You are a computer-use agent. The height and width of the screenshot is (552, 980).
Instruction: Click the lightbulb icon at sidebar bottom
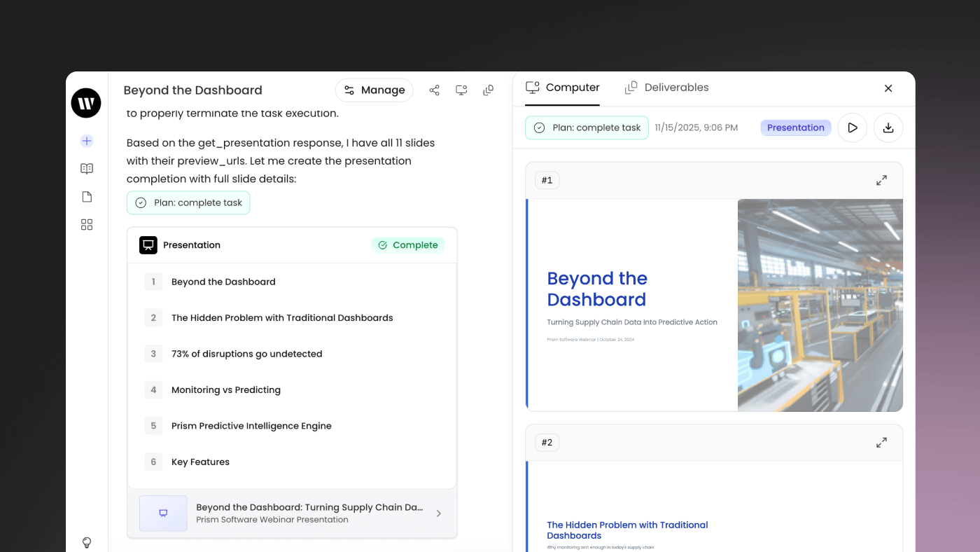[x=87, y=542]
